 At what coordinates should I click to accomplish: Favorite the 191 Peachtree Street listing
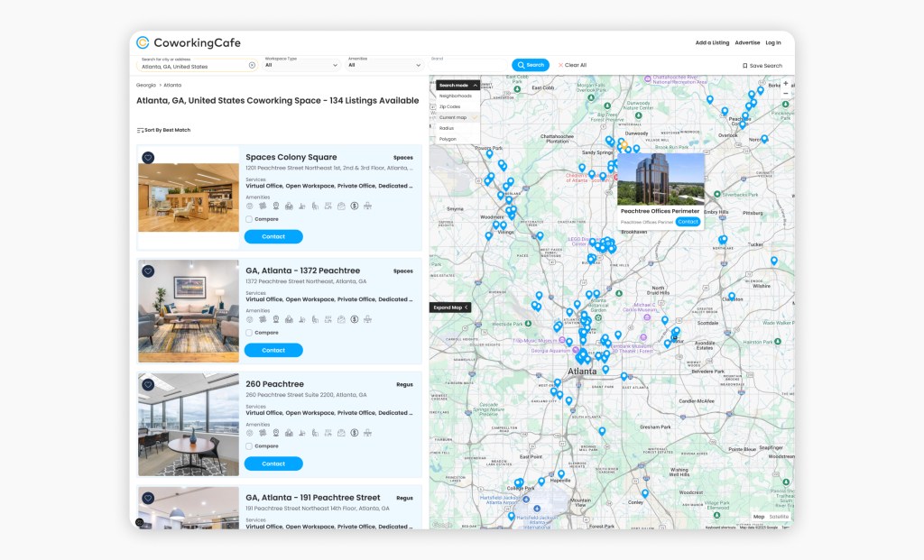[148, 498]
